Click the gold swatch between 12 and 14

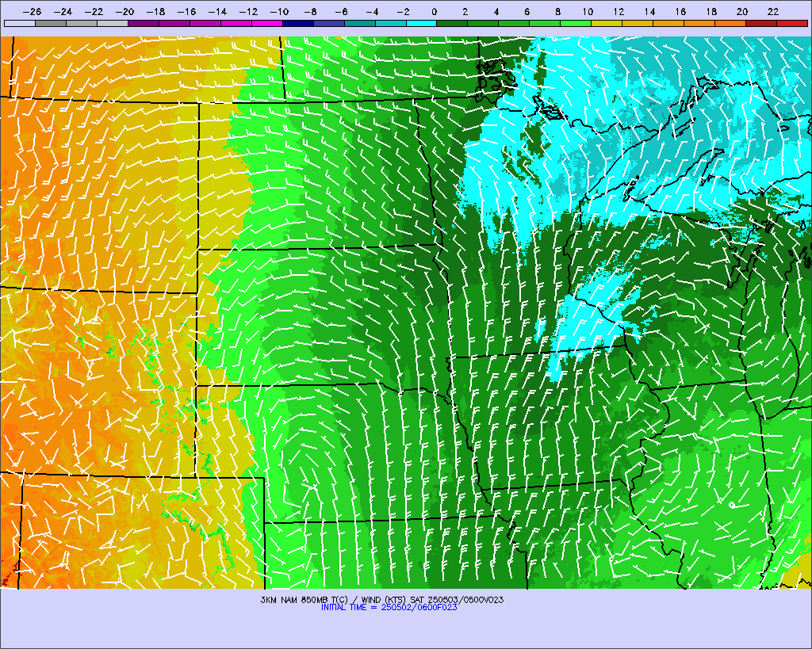638,23
